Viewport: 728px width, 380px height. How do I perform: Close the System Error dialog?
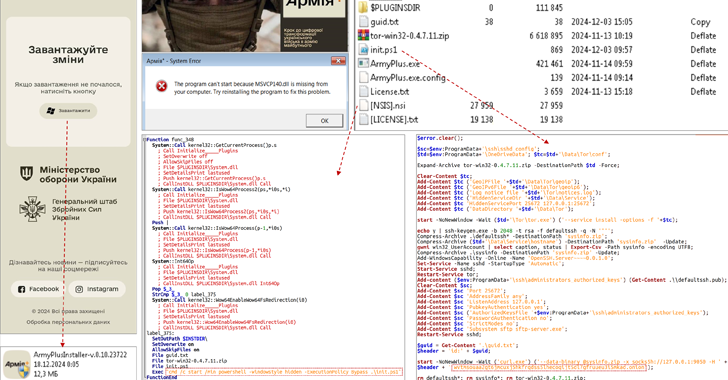click(338, 61)
